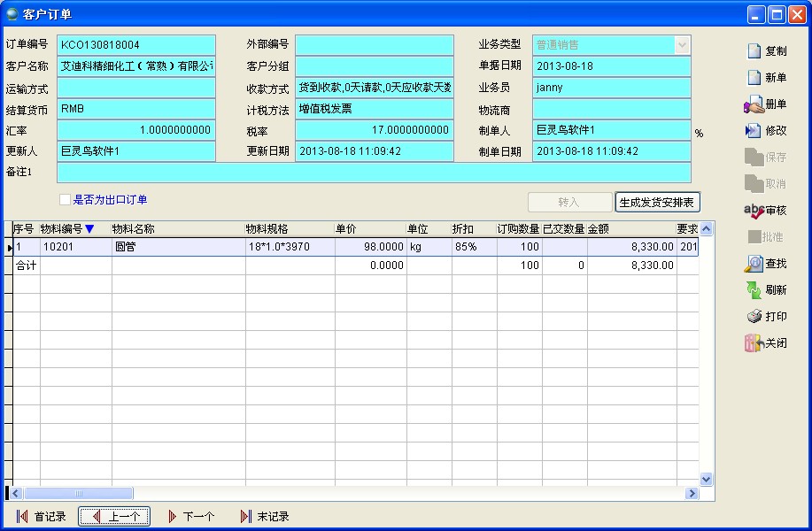Viewport: 812px width, 531px height.
Task: Refresh data using the 刷新 icon
Action: click(754, 290)
